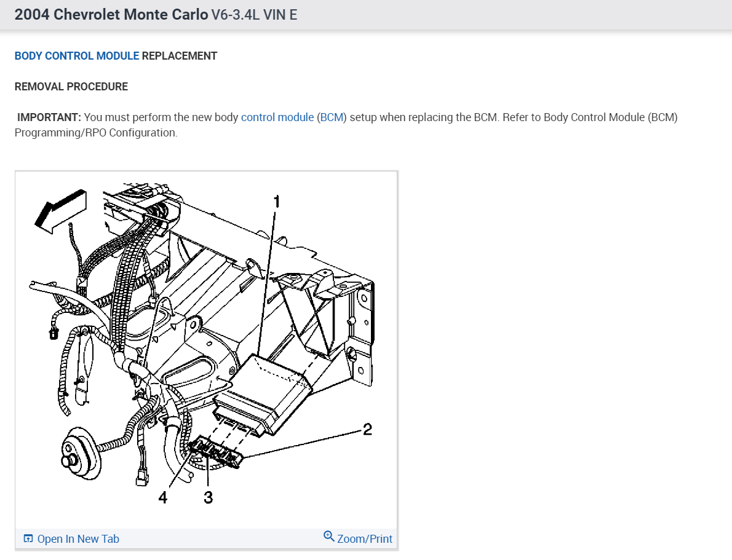
Task: Click the Zoom/Print link
Action: [358, 538]
